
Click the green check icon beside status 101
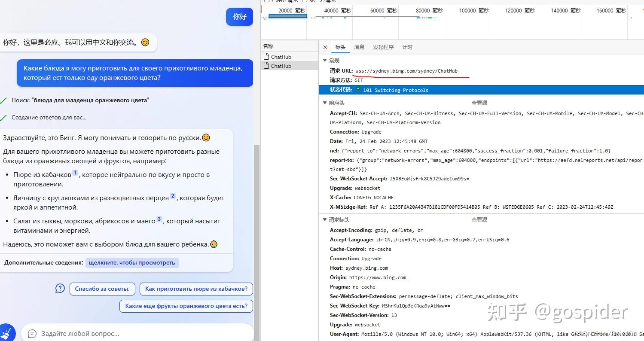(x=357, y=89)
